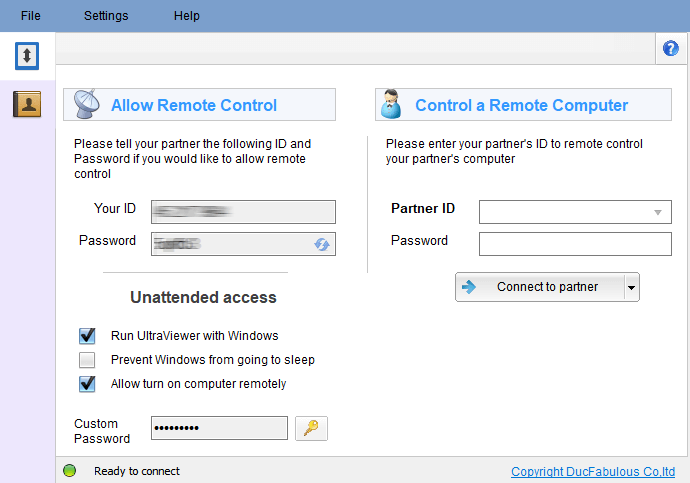Screen dimensions: 690x483
Task: Click the blue help question mark icon
Action: pos(671,48)
